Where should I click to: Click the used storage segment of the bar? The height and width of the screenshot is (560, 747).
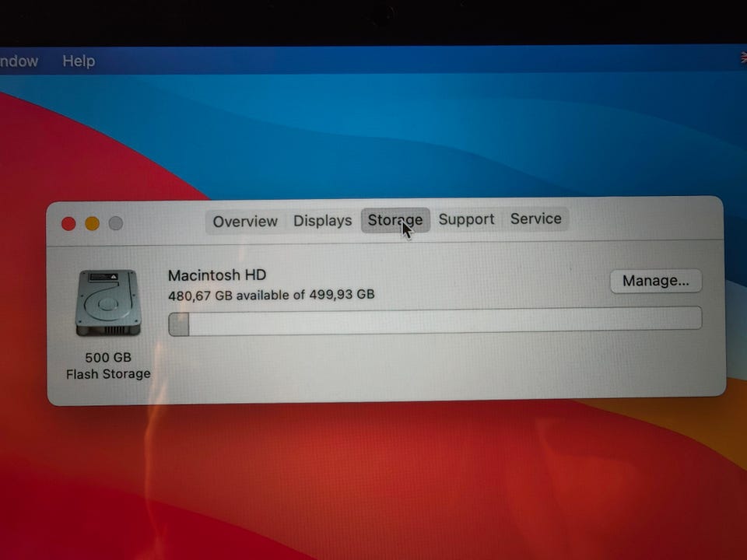(x=179, y=324)
